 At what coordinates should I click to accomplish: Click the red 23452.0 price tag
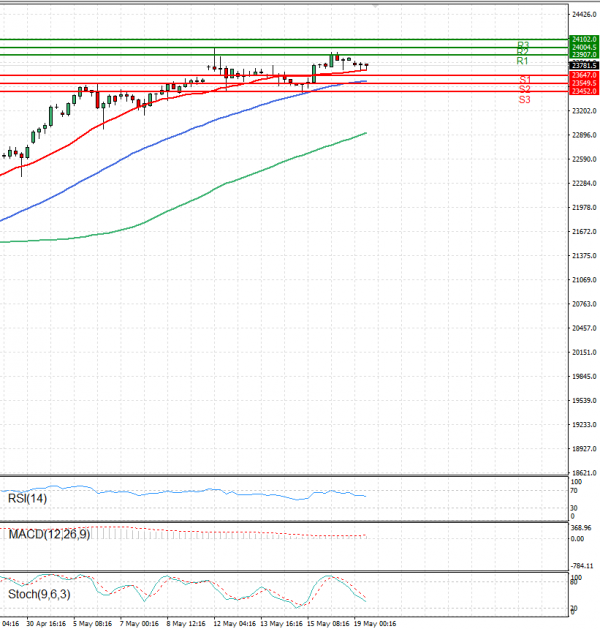point(584,91)
